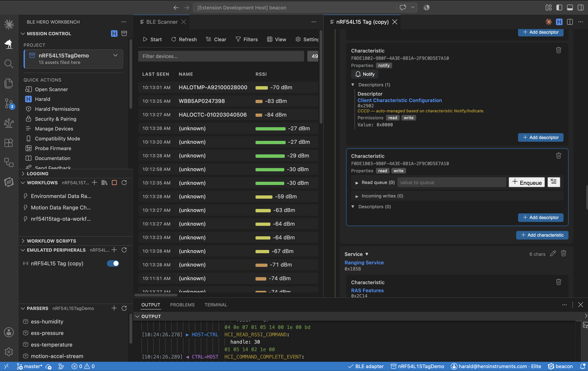Toggle Notify on F0DE1B02 characteristic

[x=365, y=74]
